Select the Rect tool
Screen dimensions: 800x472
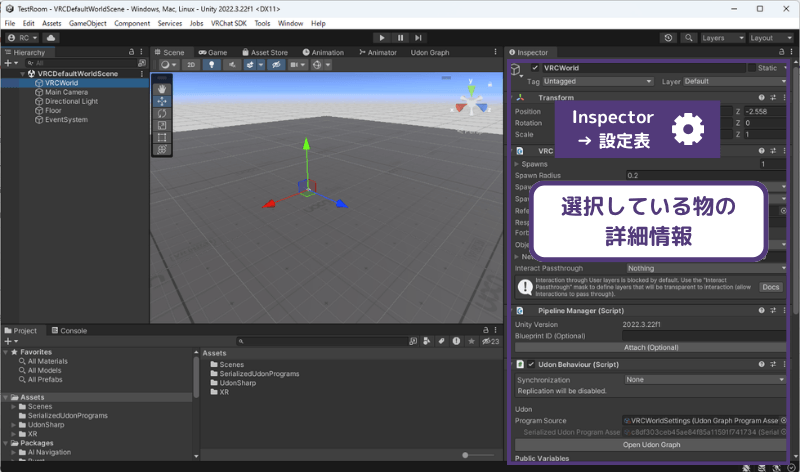tap(162, 137)
